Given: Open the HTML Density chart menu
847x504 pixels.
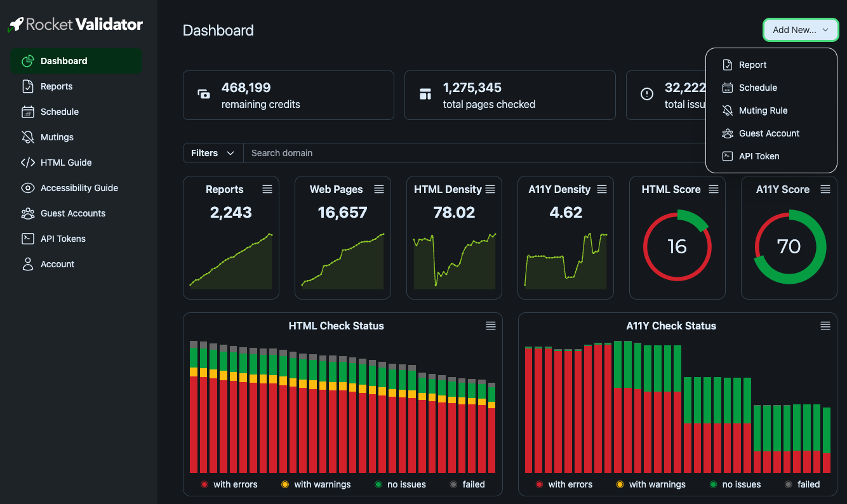Looking at the screenshot, I should (490, 189).
